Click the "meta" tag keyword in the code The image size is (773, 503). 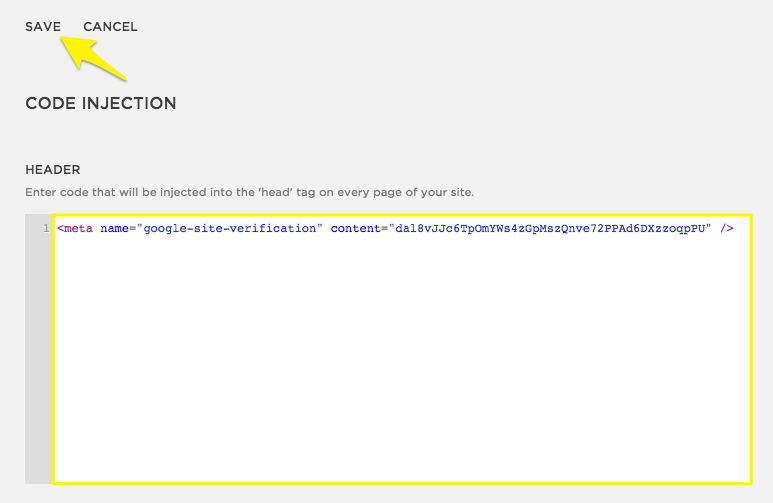click(78, 229)
